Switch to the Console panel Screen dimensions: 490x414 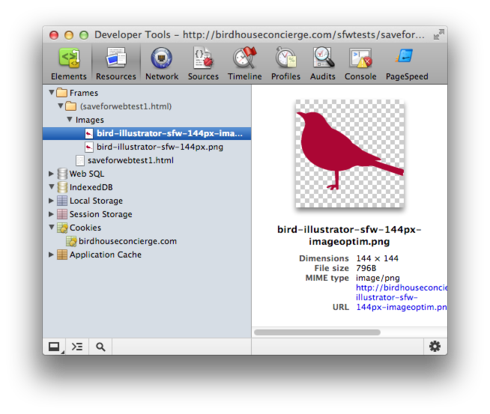pyautogui.click(x=360, y=64)
